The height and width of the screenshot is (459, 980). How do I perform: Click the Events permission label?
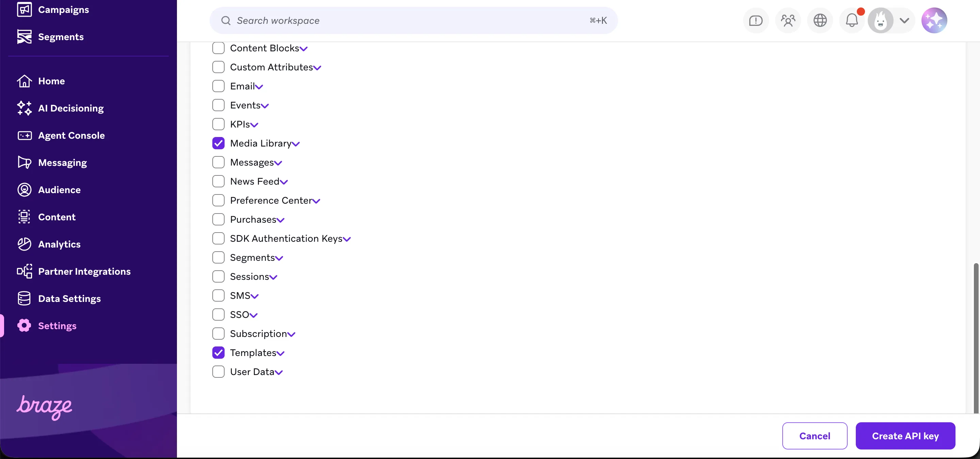tap(245, 105)
